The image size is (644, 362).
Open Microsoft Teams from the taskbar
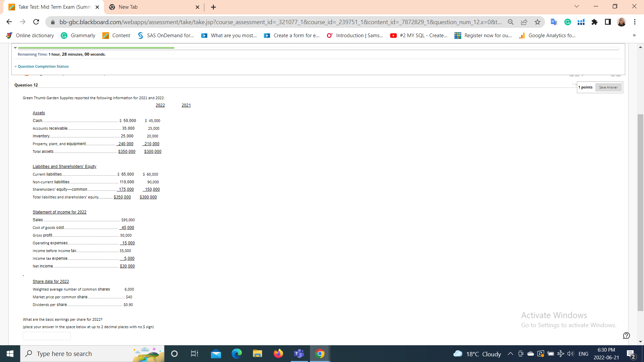[x=299, y=354]
